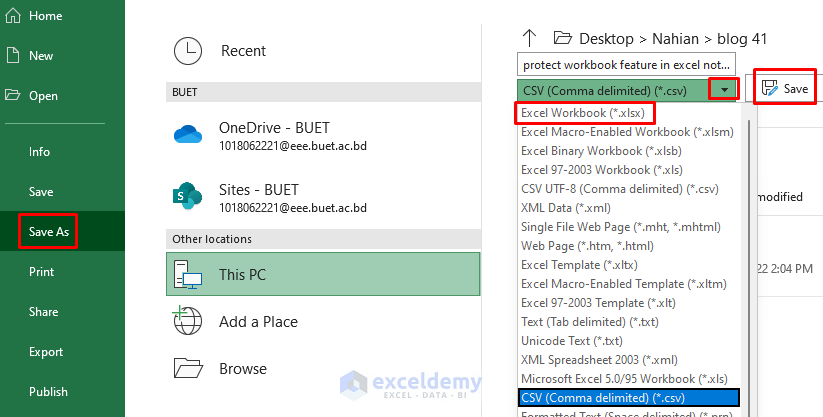Click the dropdown list vertical scrollbar

point(747,268)
